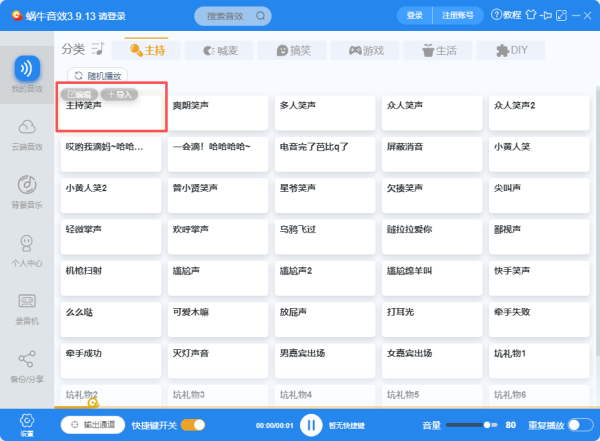Screen dimensions: 600x441
Task: Click the mini-mode window icon in title bar
Action: (561, 16)
